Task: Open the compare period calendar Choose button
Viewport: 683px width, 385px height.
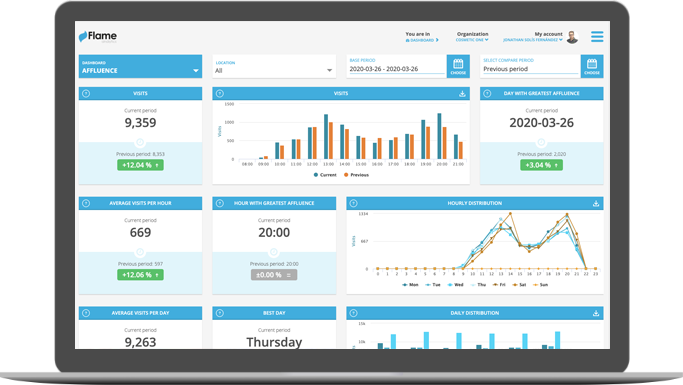Action: pyautogui.click(x=592, y=66)
